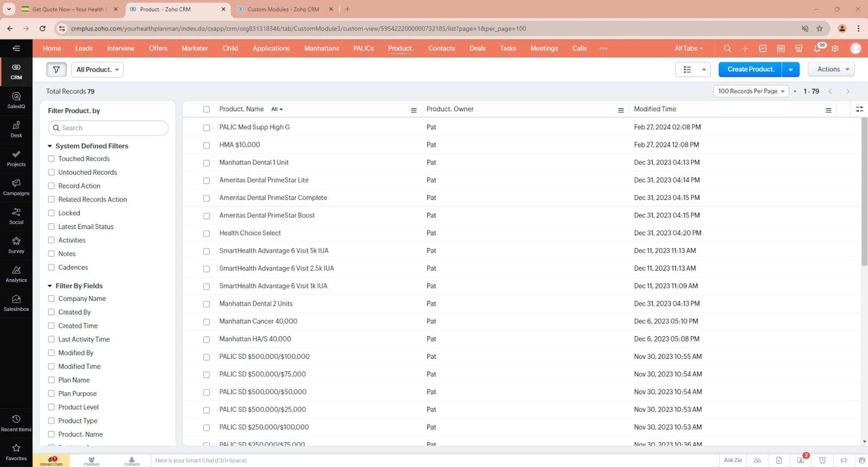
Task: Open the Actions dropdown
Action: click(832, 70)
